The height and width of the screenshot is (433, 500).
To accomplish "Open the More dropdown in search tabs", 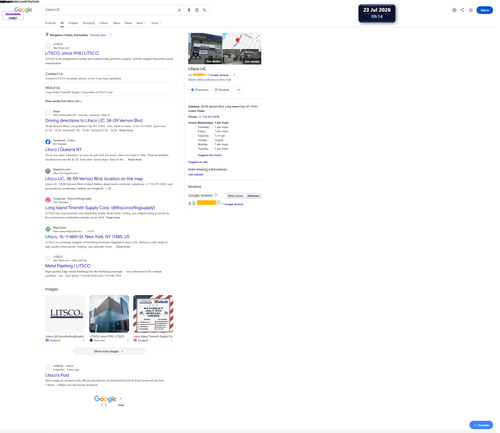I will (141, 23).
